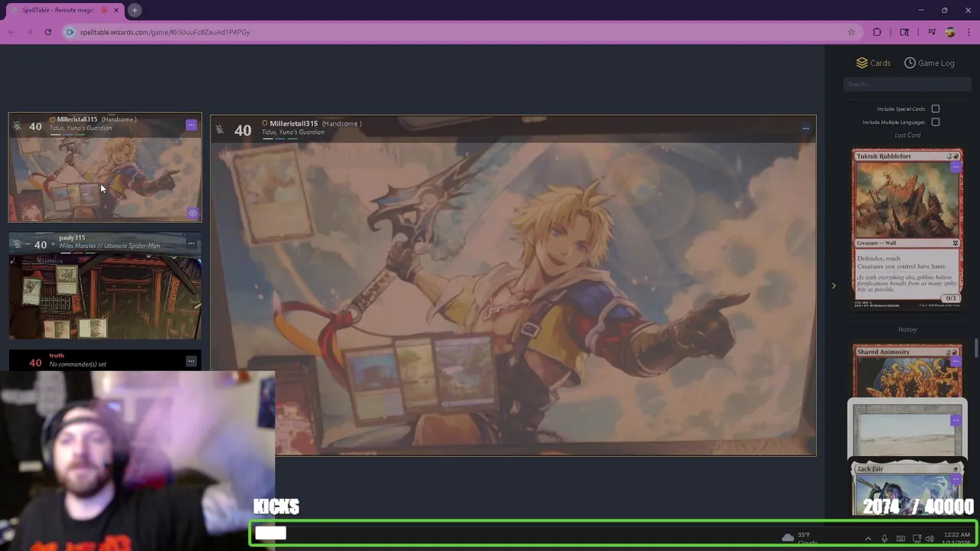Viewport: 980px width, 551px height.
Task: Switch to the Game Log tab
Action: point(929,63)
